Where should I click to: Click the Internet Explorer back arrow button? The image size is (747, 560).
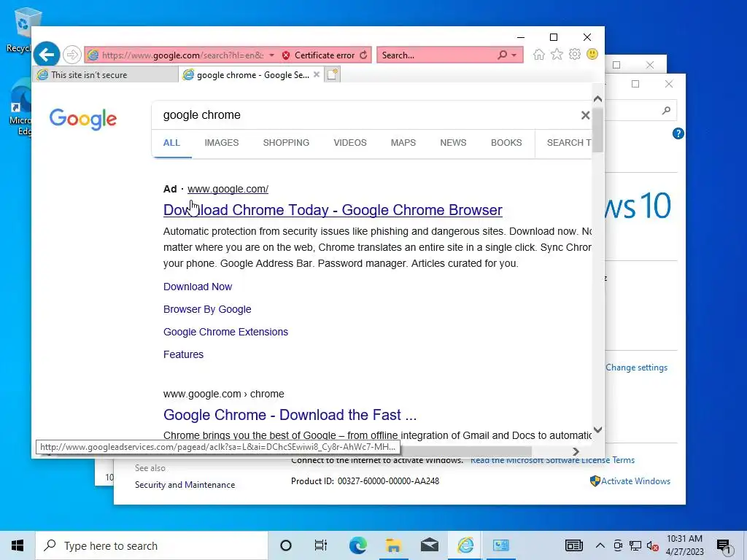[x=47, y=55]
